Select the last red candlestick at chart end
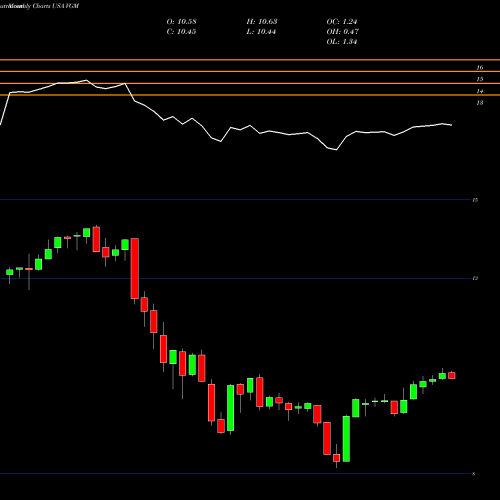 point(452,375)
